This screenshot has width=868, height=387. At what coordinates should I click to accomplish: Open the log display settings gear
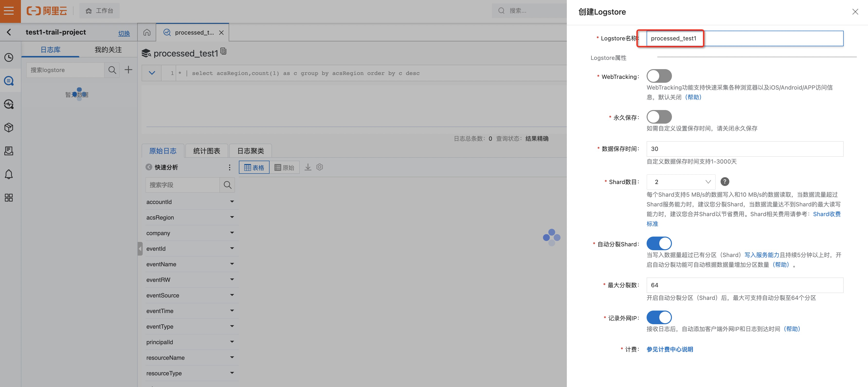coord(319,167)
